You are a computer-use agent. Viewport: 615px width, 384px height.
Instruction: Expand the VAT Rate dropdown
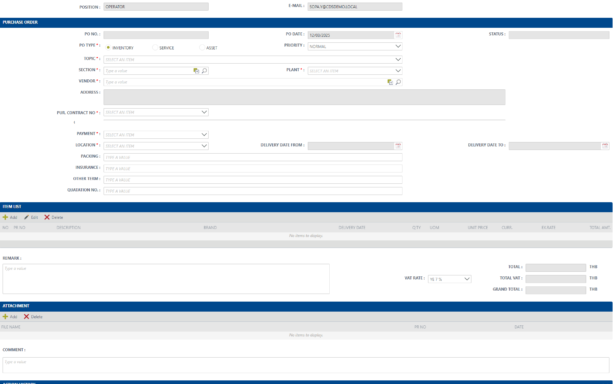coord(449,279)
